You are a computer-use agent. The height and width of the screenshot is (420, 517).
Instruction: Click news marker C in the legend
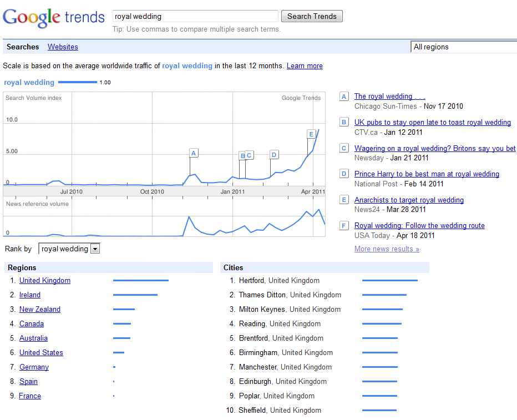(344, 148)
